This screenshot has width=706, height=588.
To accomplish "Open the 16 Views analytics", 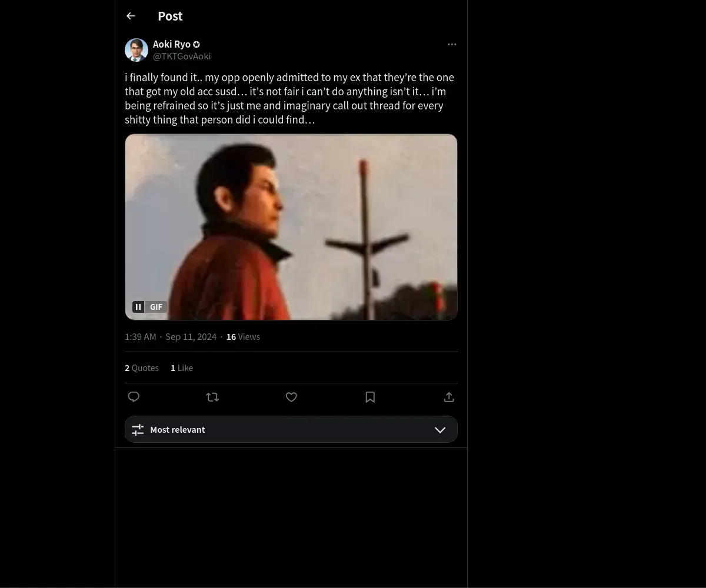I will pyautogui.click(x=243, y=337).
